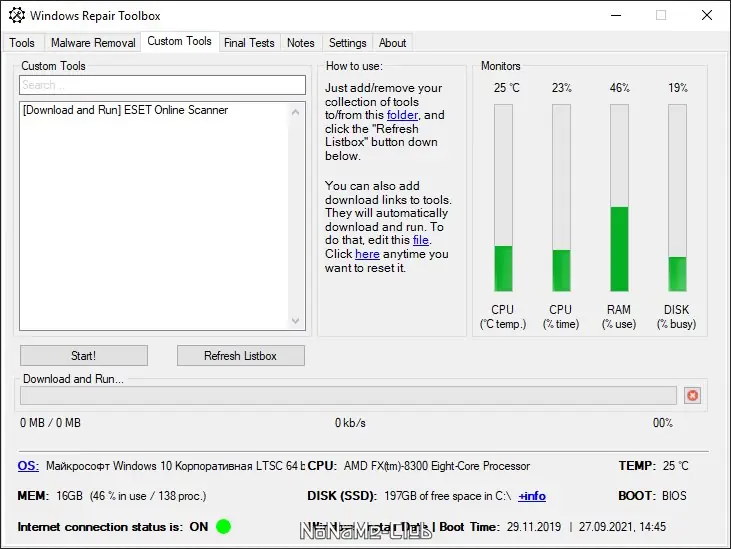Click the AMD FX-8300 processor text
This screenshot has height=549, width=731.
click(437, 466)
